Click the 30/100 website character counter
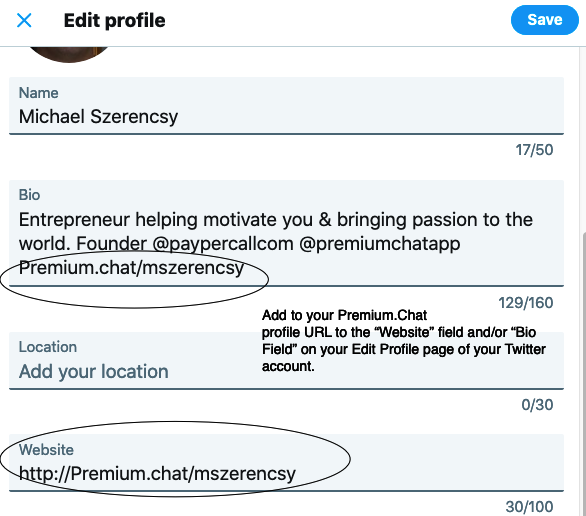The height and width of the screenshot is (516, 586). tap(530, 507)
